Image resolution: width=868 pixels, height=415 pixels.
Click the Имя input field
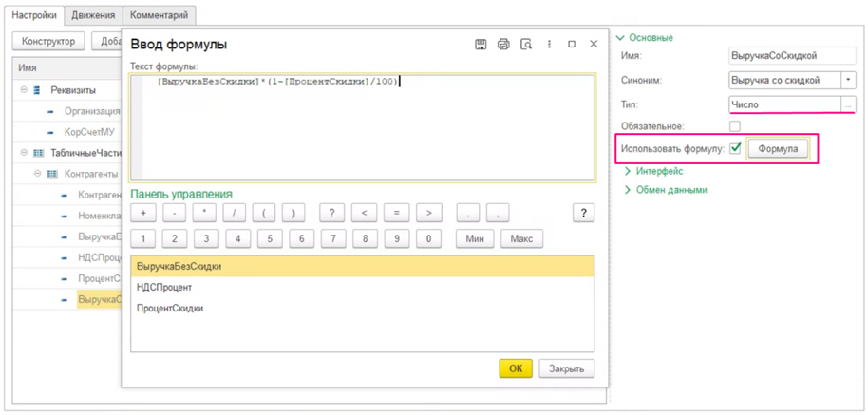tap(792, 56)
